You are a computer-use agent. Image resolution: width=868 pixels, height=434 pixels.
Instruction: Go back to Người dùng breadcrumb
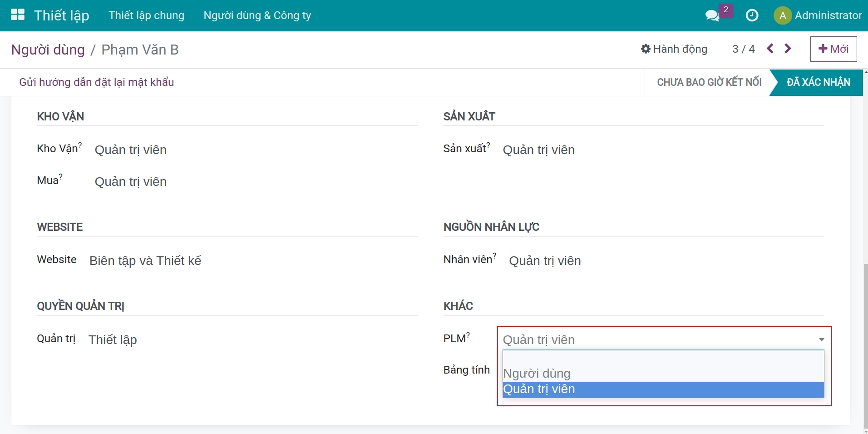48,50
